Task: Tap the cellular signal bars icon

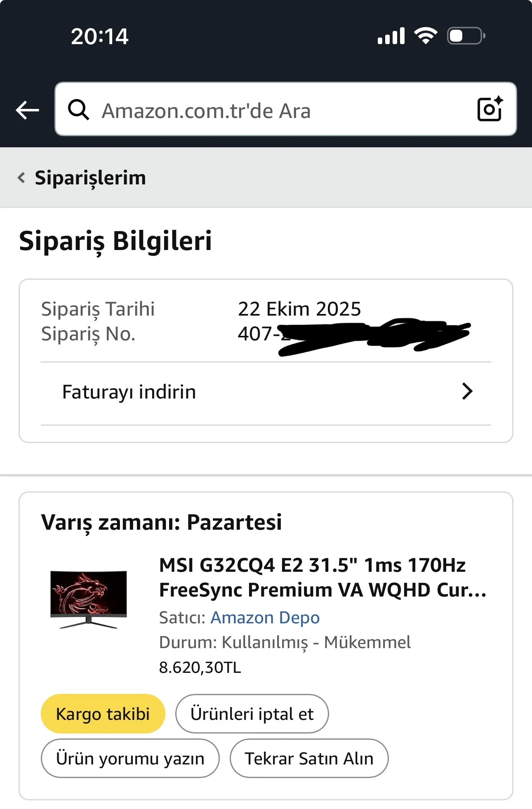Action: [391, 36]
